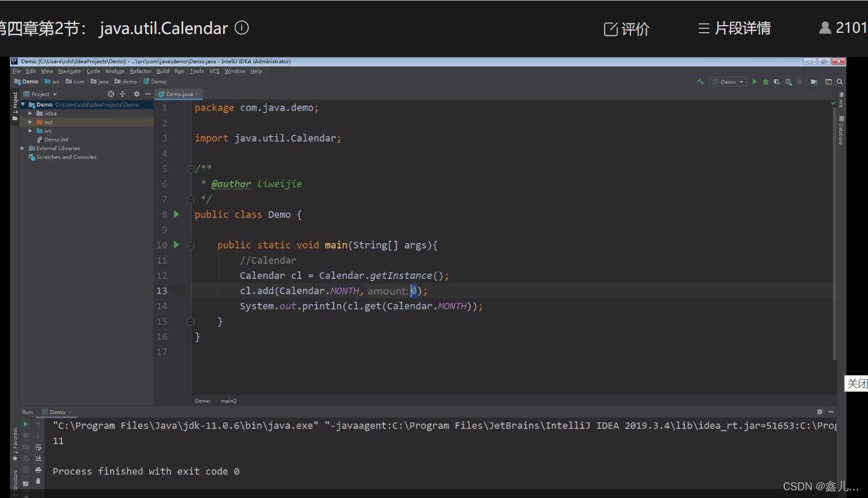Click the 关闭 button at right edge
The image size is (868, 498).
pos(857,383)
